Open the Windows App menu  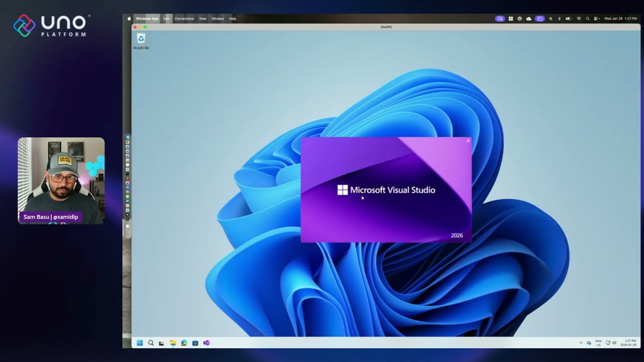point(147,19)
